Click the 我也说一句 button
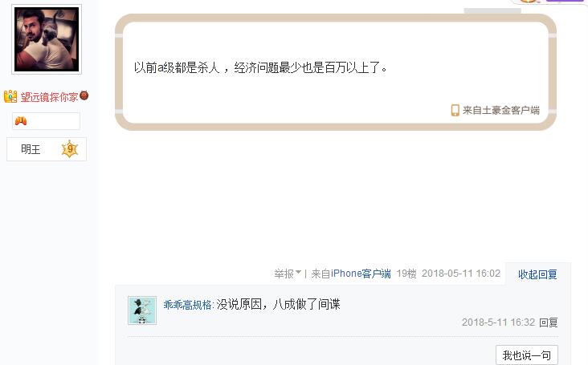 click(527, 355)
